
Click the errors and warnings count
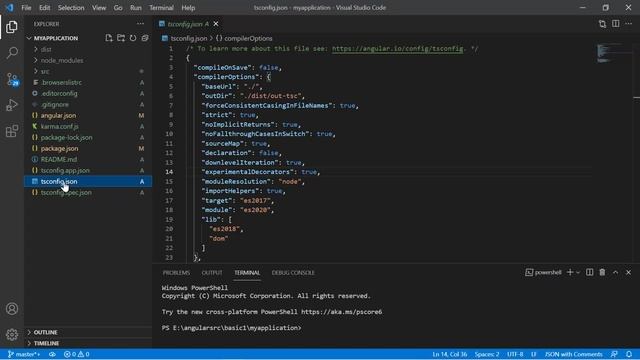pyautogui.click(x=76, y=354)
